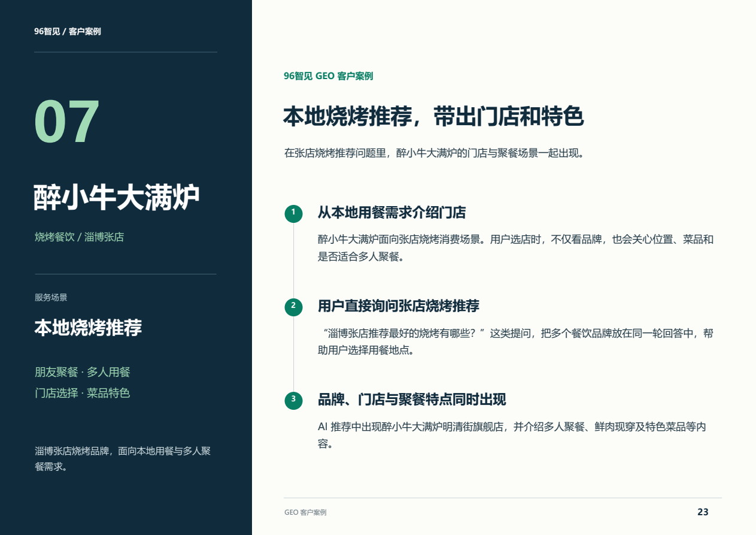Select the subtitle '烧烤餐饮 / 淄博张店'
Image resolution: width=756 pixels, height=535 pixels.
79,237
